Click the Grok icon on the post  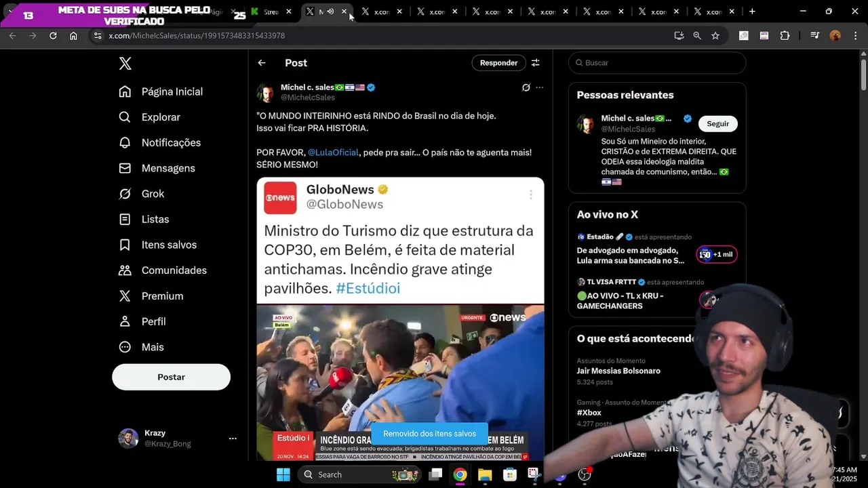click(x=526, y=87)
